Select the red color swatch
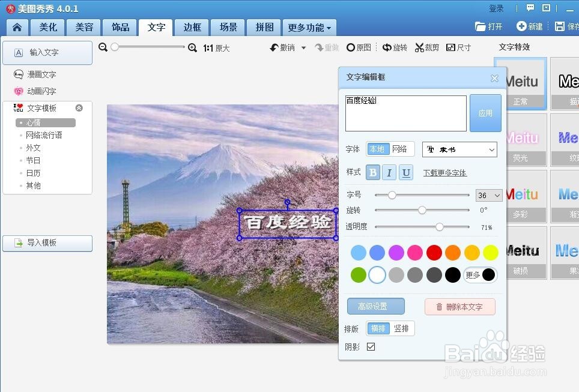579x392 pixels. [x=434, y=253]
